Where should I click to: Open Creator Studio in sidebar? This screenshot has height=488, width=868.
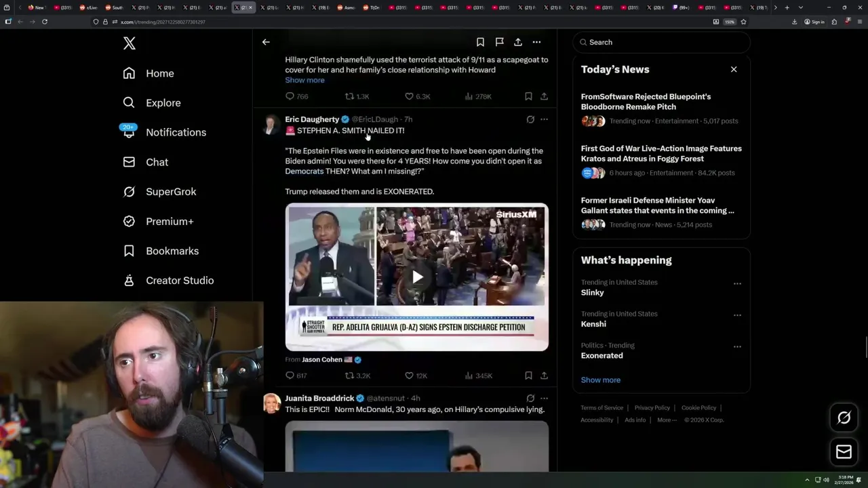pyautogui.click(x=168, y=281)
